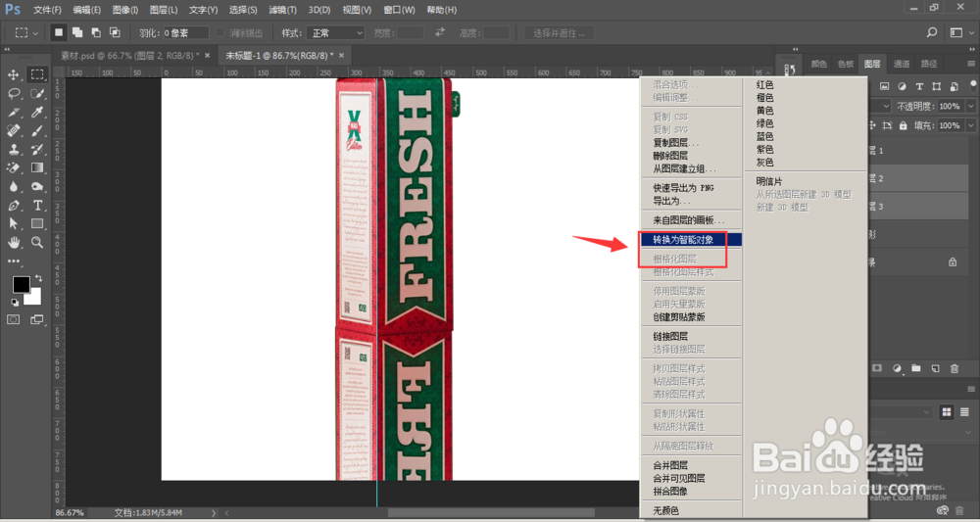Choose '红色' label color from menu
This screenshot has height=522, width=980.
(x=765, y=84)
